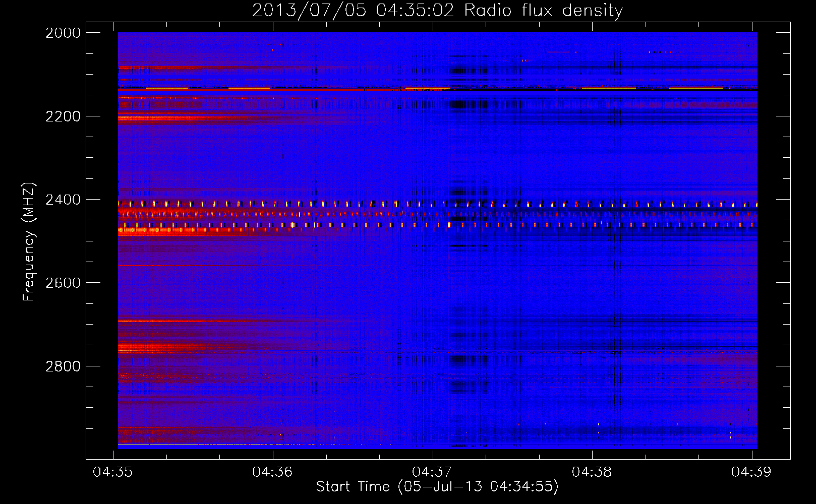Click the '2000' frequency axis label
This screenshot has width=816, height=504.
(x=63, y=33)
